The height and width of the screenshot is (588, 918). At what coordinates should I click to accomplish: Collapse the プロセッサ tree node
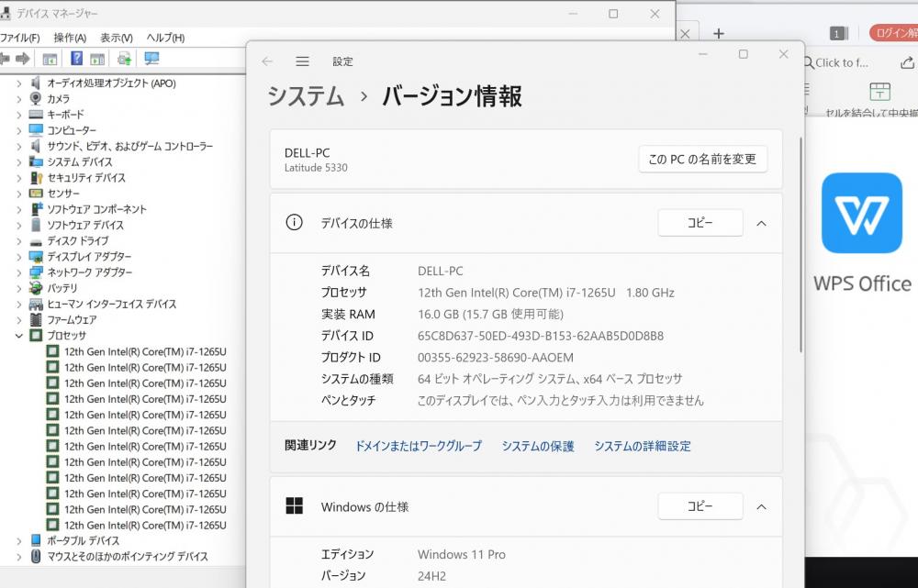pyautogui.click(x=18, y=335)
